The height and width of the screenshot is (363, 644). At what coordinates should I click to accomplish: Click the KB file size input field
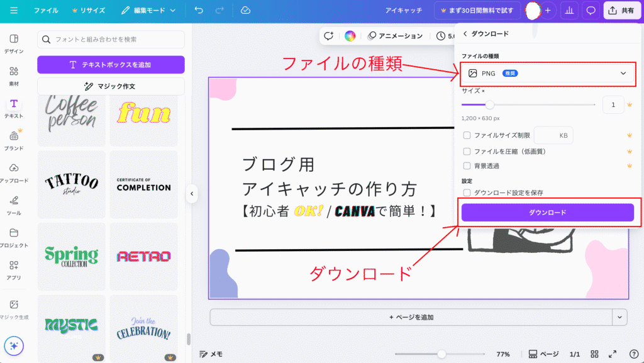tap(553, 135)
